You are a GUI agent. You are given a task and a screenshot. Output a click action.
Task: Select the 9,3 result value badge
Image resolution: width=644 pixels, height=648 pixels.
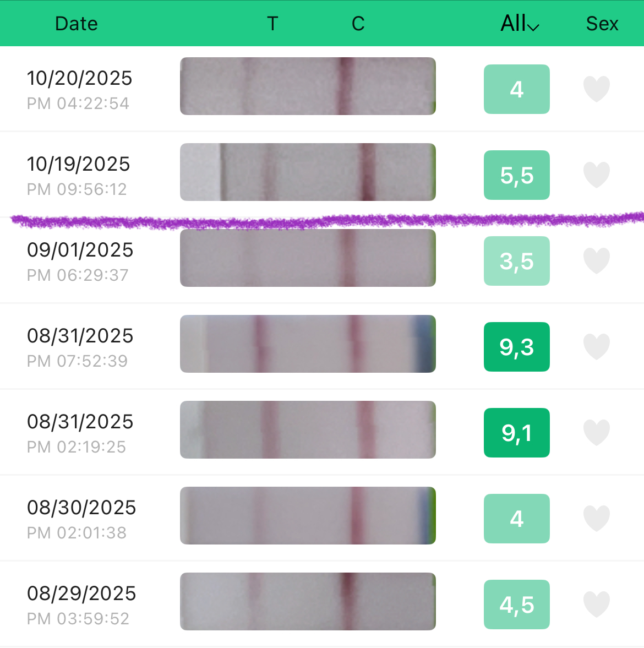tap(516, 347)
